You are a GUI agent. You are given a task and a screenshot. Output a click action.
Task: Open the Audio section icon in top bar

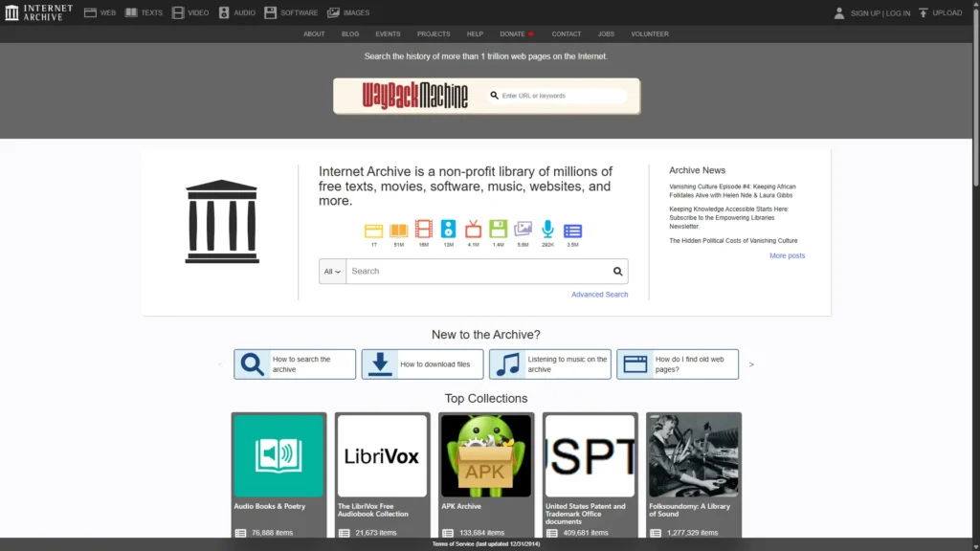point(224,12)
